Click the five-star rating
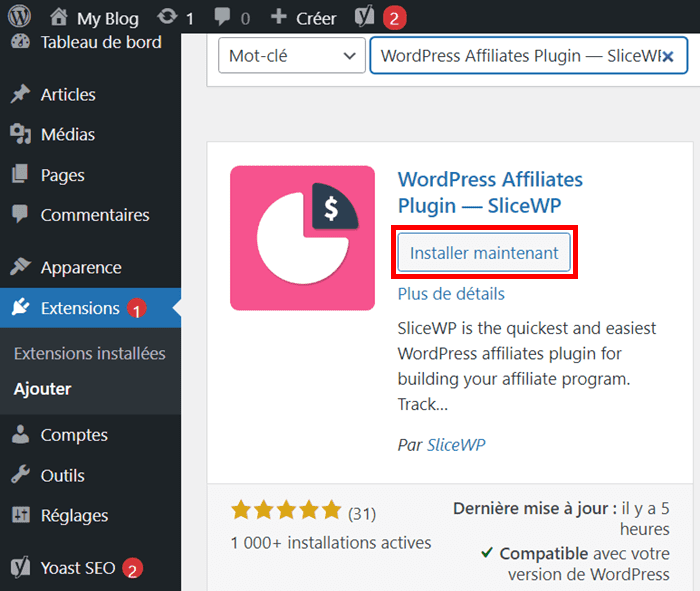700x591 pixels. [x=286, y=510]
